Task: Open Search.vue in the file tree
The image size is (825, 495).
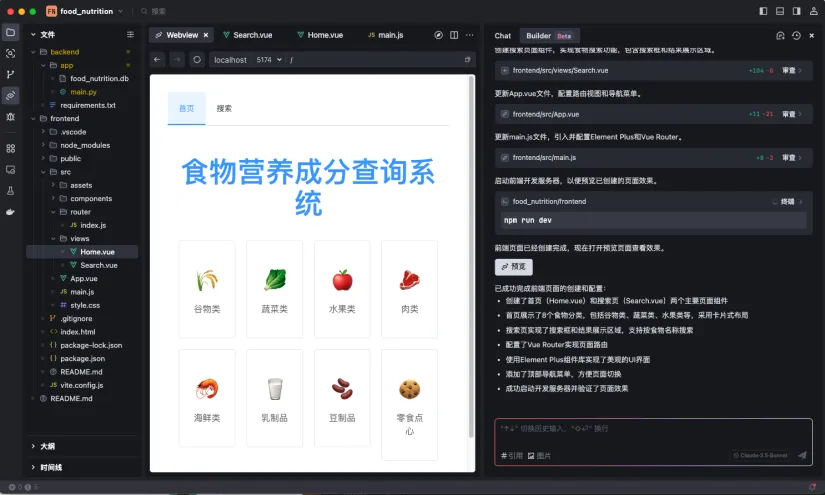Action: [x=99, y=265]
